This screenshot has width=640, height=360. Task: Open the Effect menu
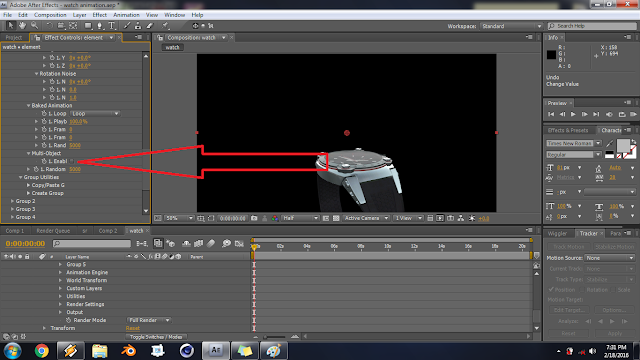pyautogui.click(x=100, y=15)
